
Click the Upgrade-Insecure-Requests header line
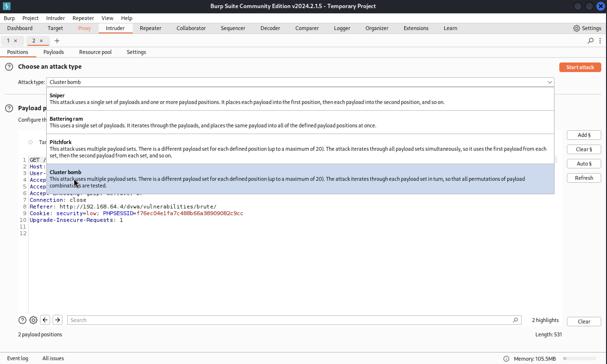coord(76,220)
